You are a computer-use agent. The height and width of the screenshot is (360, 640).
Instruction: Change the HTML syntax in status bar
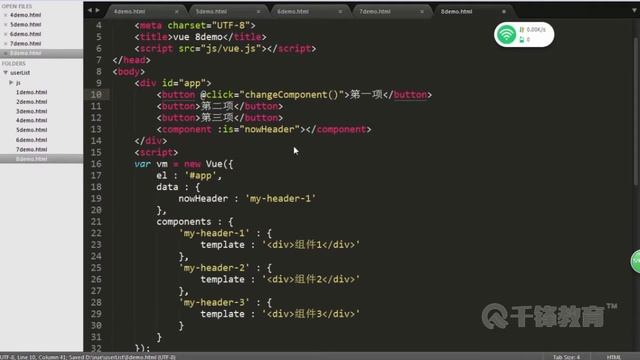tap(613, 357)
